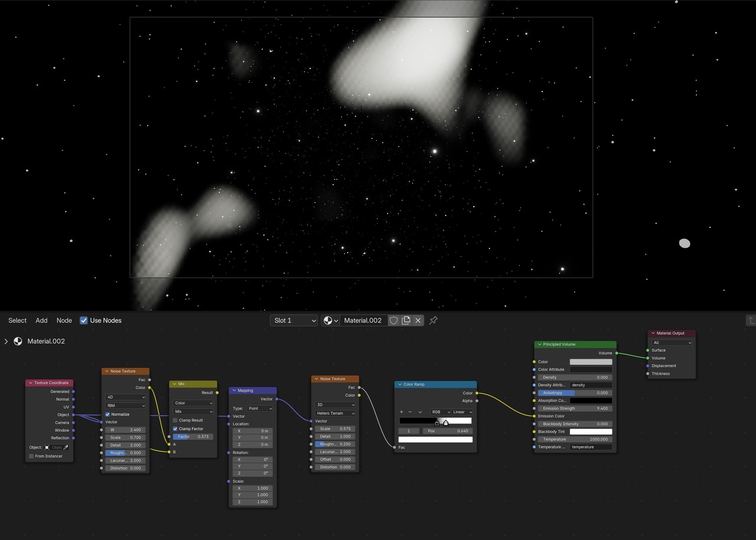Open the fBM noise type dropdown
The width and height of the screenshot is (756, 540).
click(125, 405)
